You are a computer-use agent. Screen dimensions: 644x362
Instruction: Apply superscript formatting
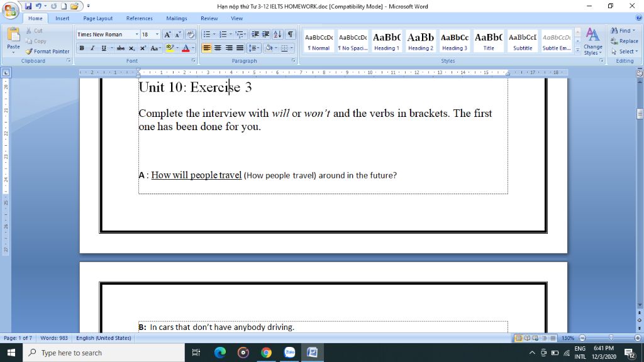[143, 48]
